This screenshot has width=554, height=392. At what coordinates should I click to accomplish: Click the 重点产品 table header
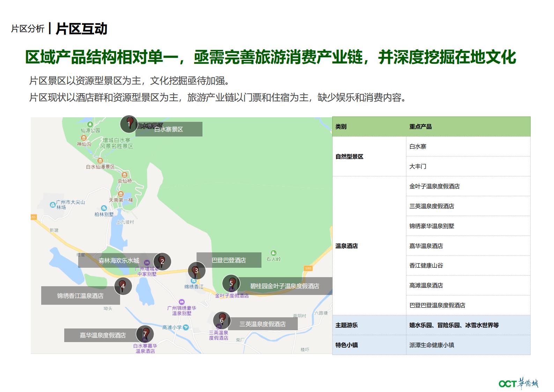click(468, 126)
